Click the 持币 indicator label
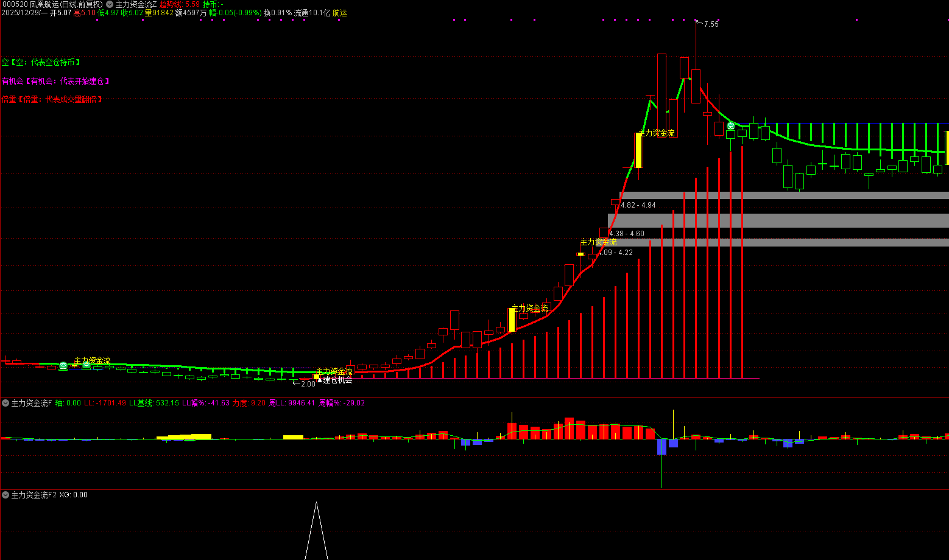 pyautogui.click(x=213, y=4)
